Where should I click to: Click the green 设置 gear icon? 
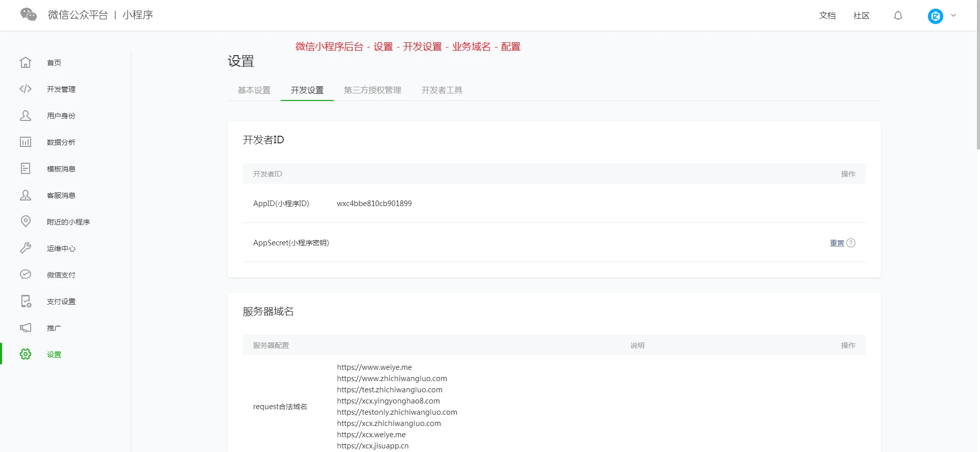pyautogui.click(x=26, y=354)
